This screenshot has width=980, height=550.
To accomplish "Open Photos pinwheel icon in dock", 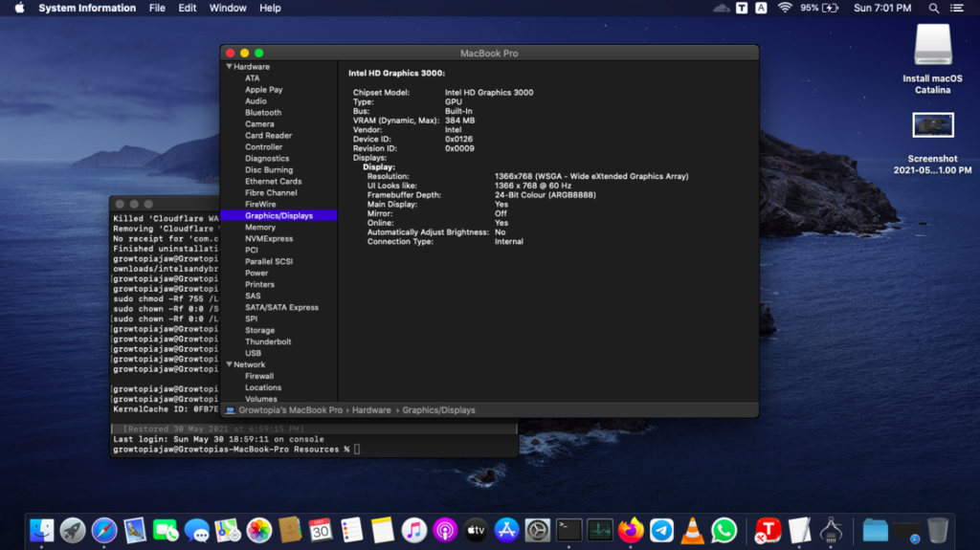I will (x=258, y=531).
